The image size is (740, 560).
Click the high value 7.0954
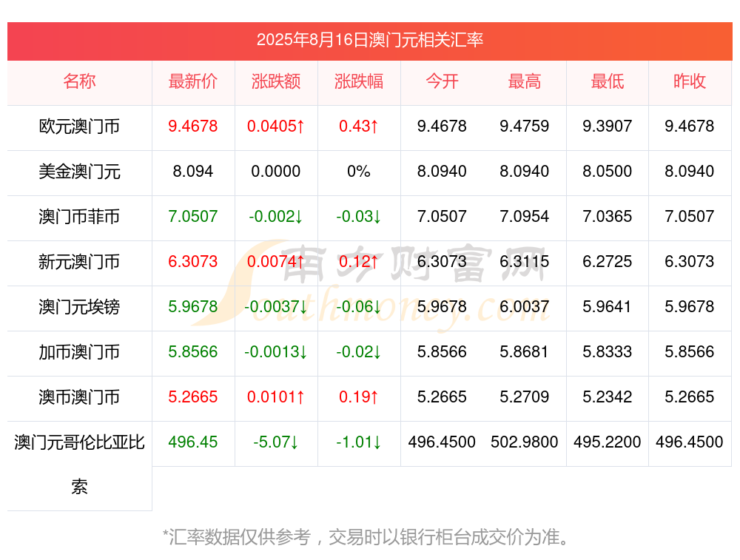[525, 217]
